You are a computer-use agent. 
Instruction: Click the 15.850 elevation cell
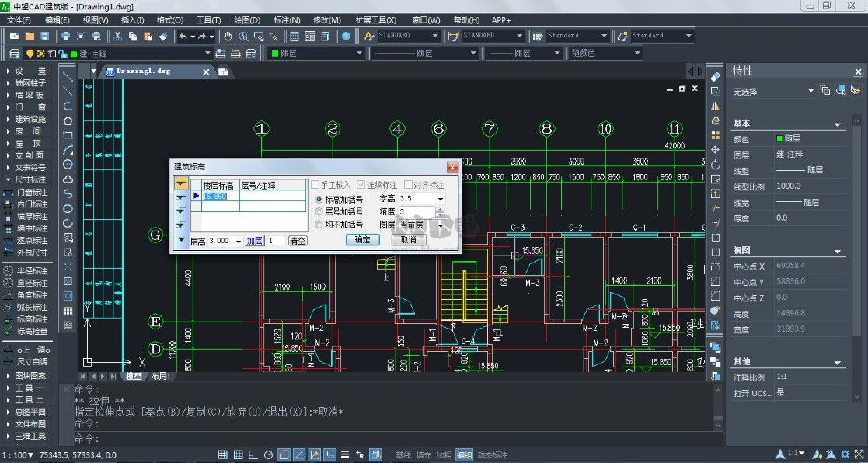click(215, 197)
